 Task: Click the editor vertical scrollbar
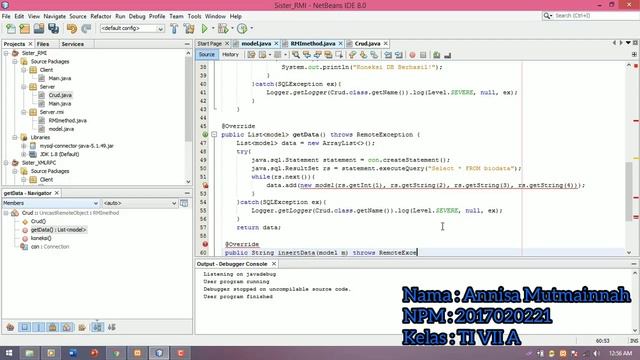point(629,192)
